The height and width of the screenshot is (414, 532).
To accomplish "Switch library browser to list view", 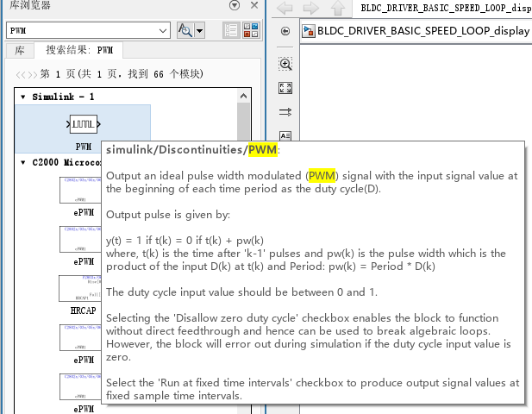I will point(231,30).
